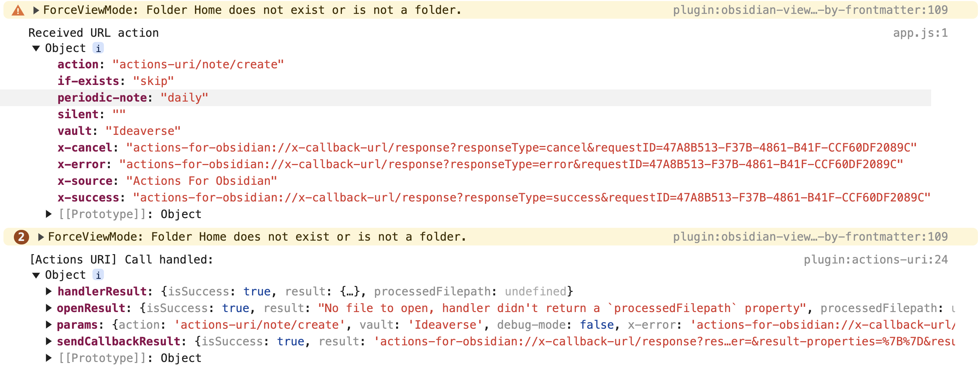Open the plugin:actions-uri:24 source link
This screenshot has height=371, width=980.
875,260
